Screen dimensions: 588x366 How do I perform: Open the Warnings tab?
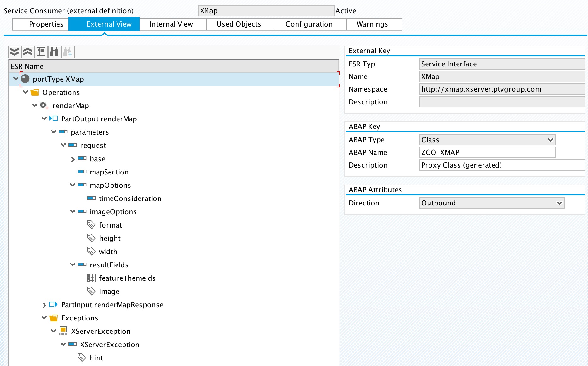[x=372, y=24]
